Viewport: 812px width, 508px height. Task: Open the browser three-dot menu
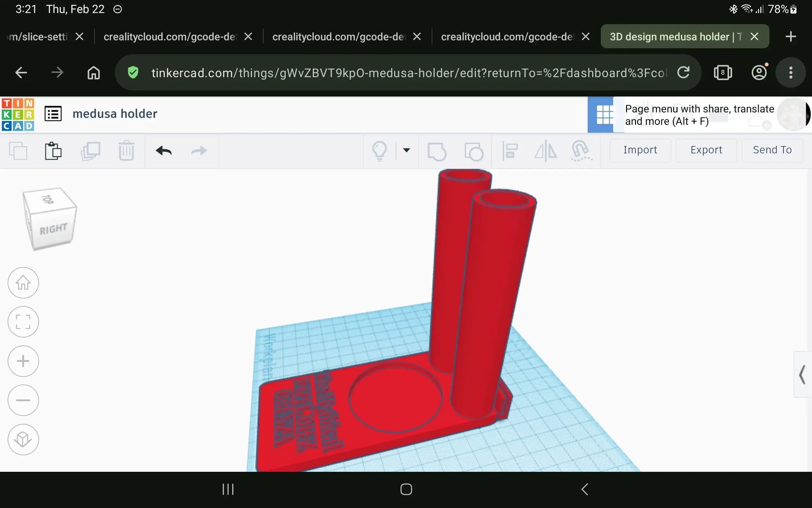coord(791,73)
